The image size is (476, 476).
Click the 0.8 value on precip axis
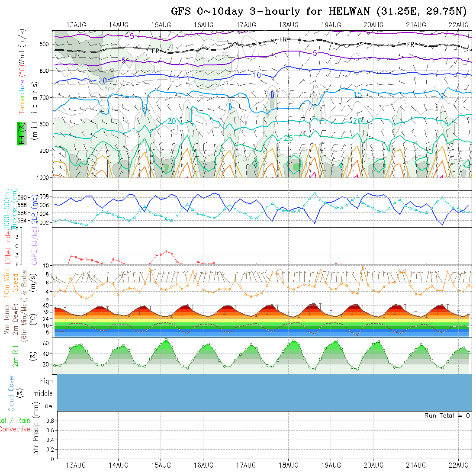coord(50,421)
